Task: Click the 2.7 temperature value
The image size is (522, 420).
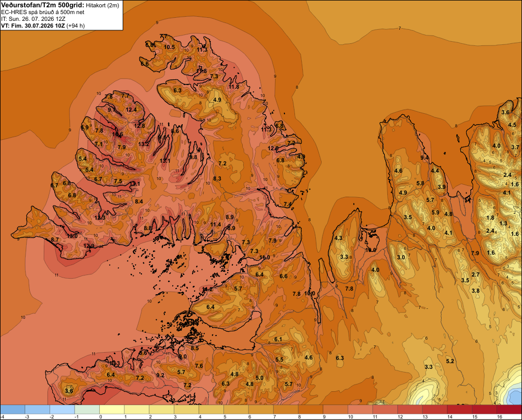Action: click(476, 274)
